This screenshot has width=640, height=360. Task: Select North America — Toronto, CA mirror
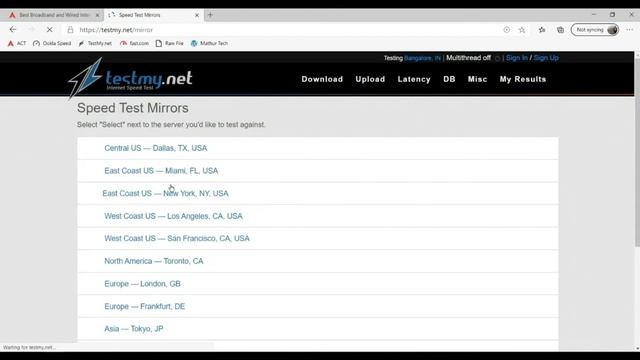point(153,261)
